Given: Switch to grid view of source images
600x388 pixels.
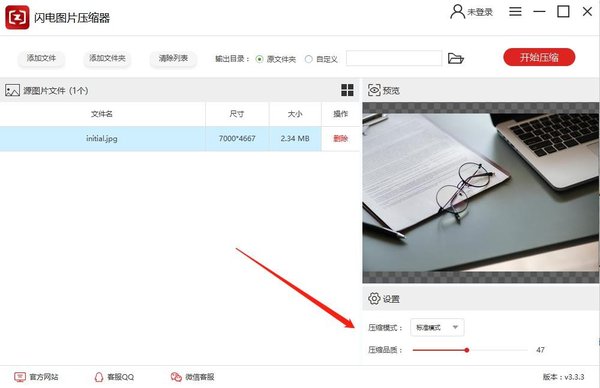Looking at the screenshot, I should pos(347,90).
